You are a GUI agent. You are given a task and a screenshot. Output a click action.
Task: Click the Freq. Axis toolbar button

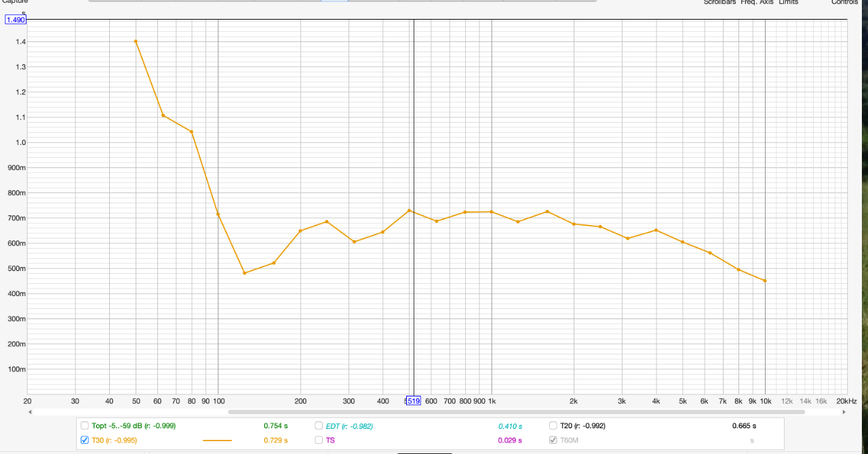(x=757, y=3)
